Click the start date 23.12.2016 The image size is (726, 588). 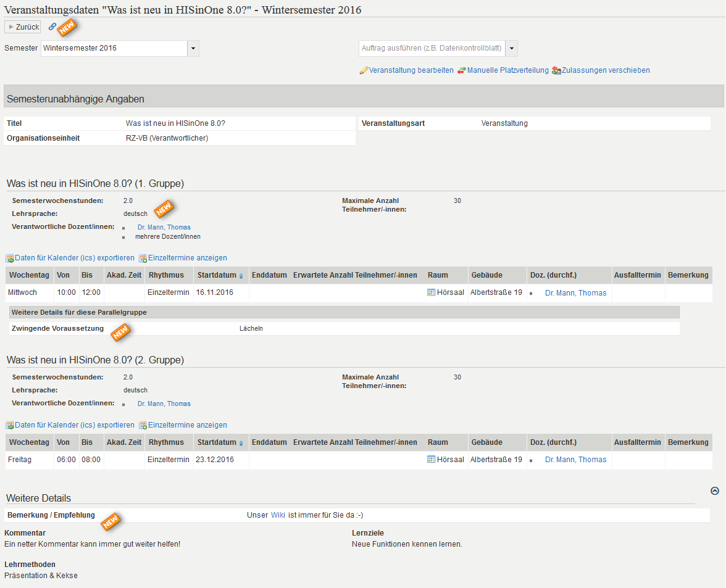coord(214,460)
